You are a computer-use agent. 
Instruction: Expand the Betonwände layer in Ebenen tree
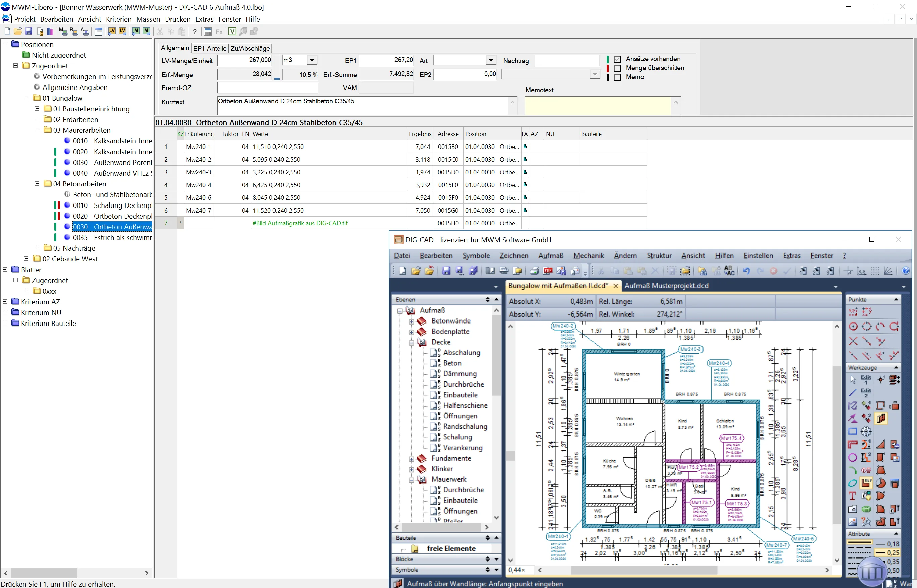click(411, 321)
